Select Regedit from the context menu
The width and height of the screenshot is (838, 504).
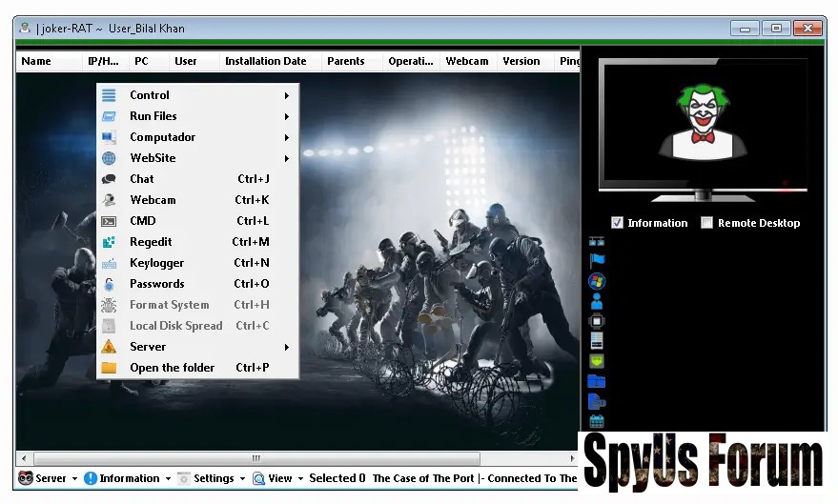click(x=151, y=242)
